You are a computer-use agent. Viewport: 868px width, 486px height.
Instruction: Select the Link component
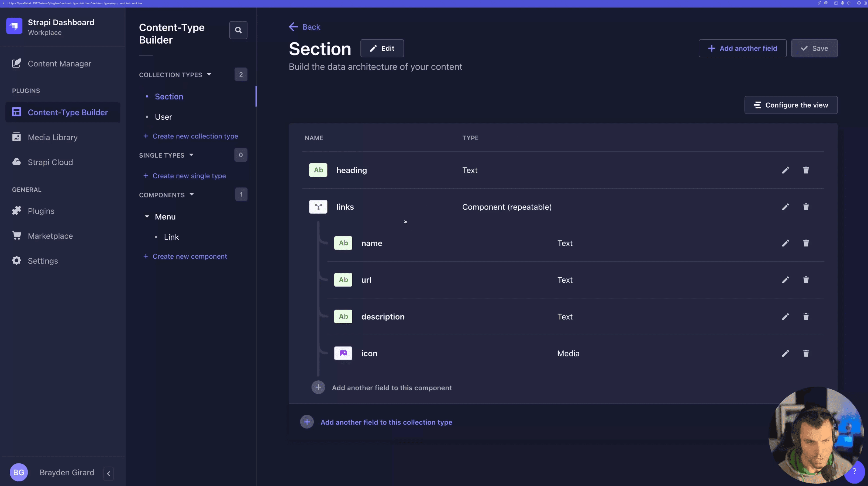pyautogui.click(x=171, y=237)
